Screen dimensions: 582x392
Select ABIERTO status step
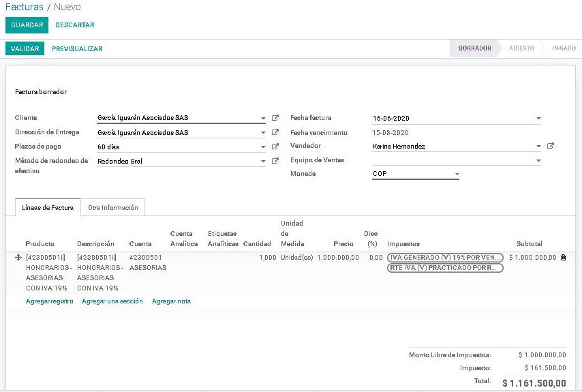(521, 48)
